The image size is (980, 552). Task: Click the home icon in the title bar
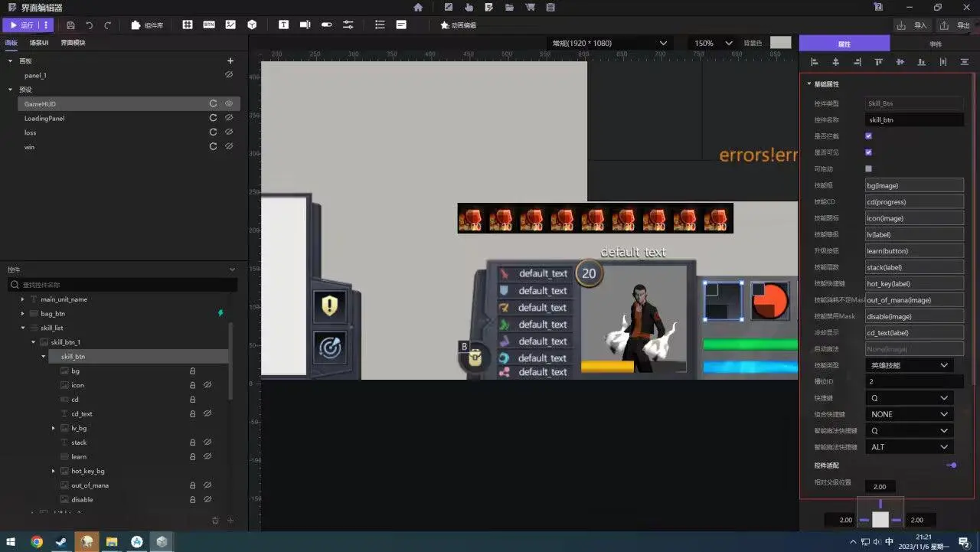point(418,7)
